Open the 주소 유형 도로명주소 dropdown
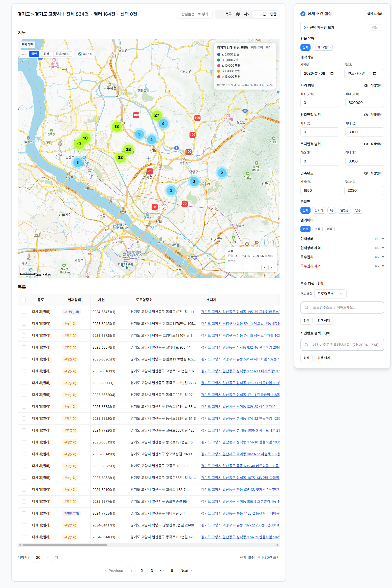This screenshot has width=392, height=588. click(x=330, y=294)
